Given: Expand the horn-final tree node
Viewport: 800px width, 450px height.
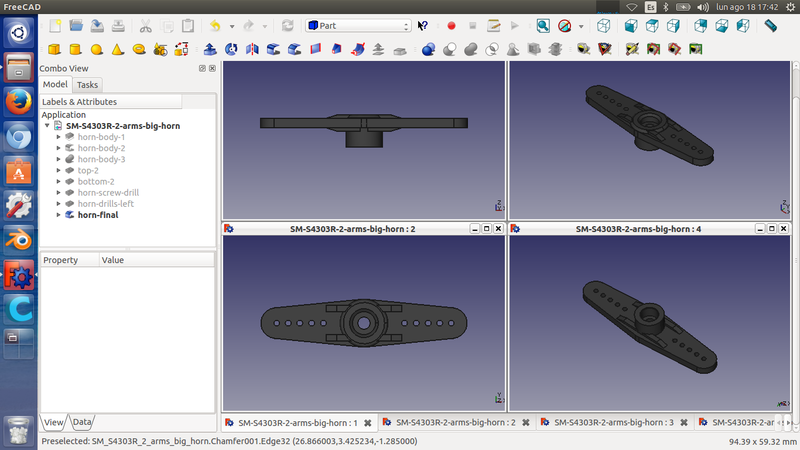Looking at the screenshot, I should [59, 214].
